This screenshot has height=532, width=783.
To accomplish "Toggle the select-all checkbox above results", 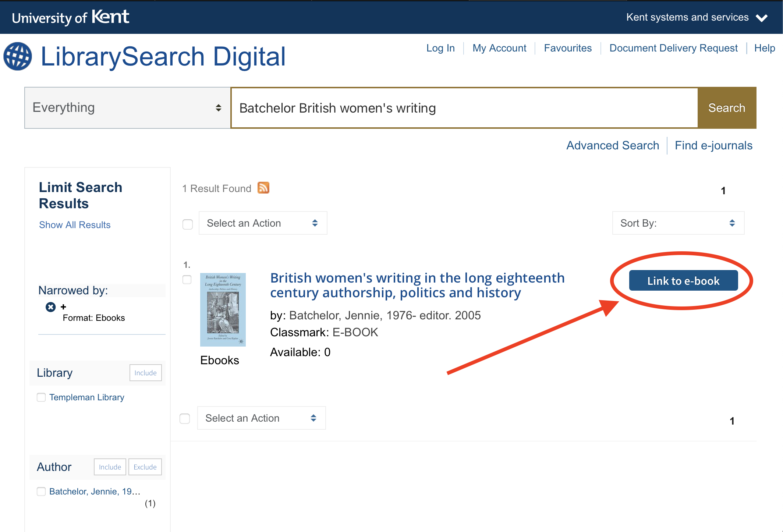I will [188, 224].
